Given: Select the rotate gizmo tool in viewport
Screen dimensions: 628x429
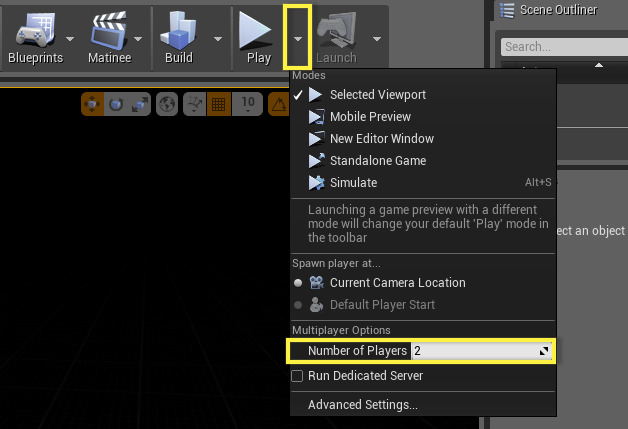Looking at the screenshot, I should [x=116, y=104].
